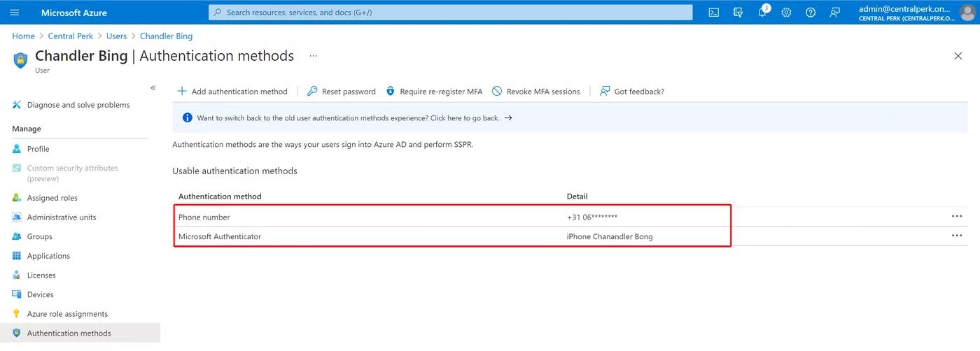Click the Revoke MFA sessions icon
This screenshot has width=980, height=351.
(x=497, y=91)
